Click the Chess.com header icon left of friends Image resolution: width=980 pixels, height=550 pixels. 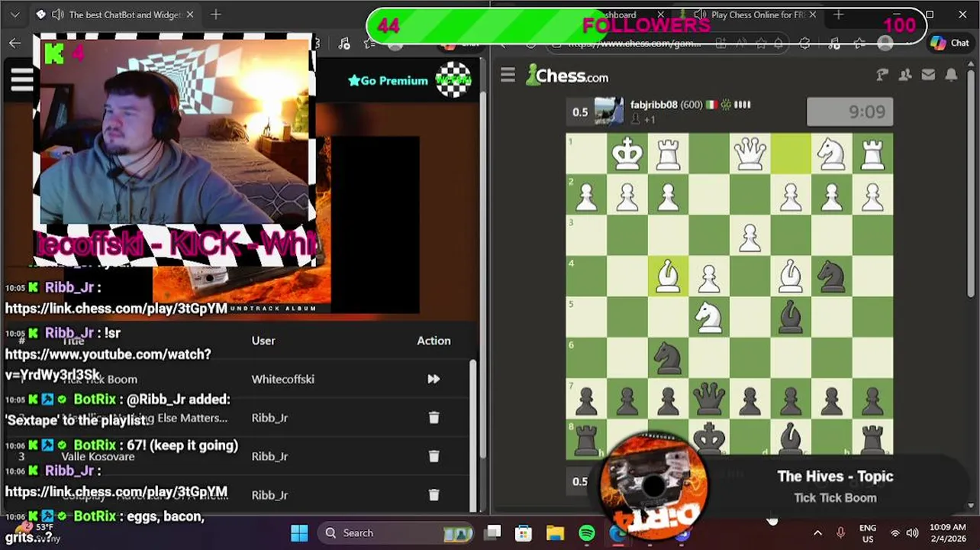pos(882,75)
